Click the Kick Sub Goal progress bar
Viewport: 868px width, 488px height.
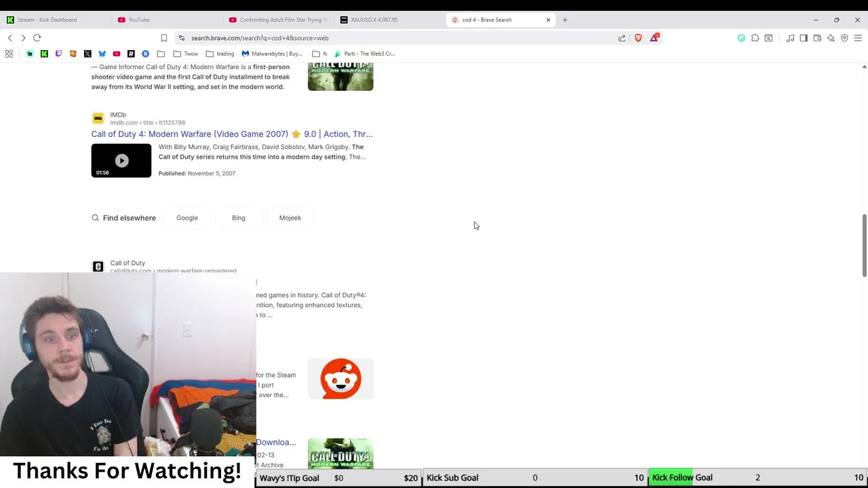point(535,478)
